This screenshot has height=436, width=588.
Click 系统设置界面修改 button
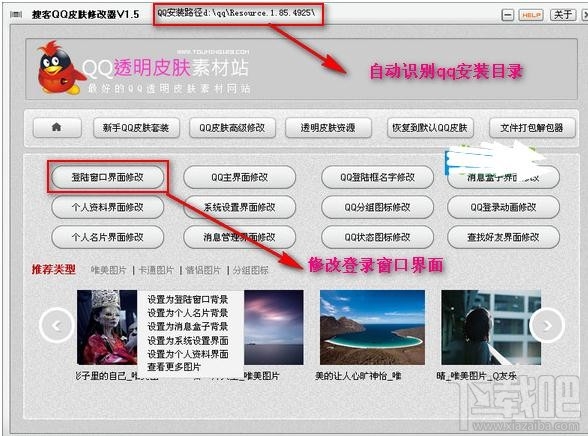(x=240, y=207)
